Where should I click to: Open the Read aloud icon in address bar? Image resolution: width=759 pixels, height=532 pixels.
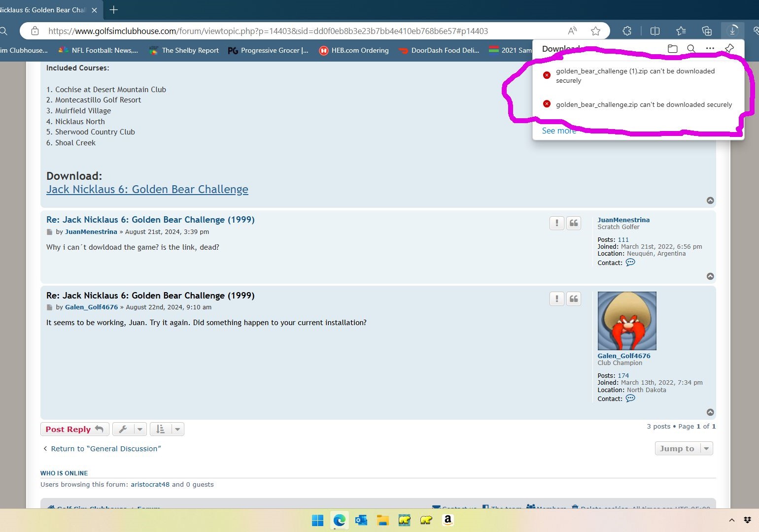point(572,31)
